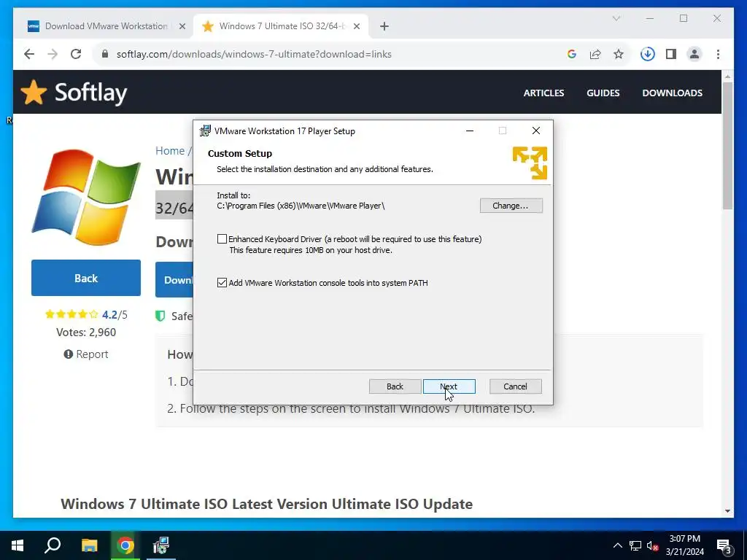The height and width of the screenshot is (560, 747).
Task: Click the network tray icon
Action: point(635,545)
